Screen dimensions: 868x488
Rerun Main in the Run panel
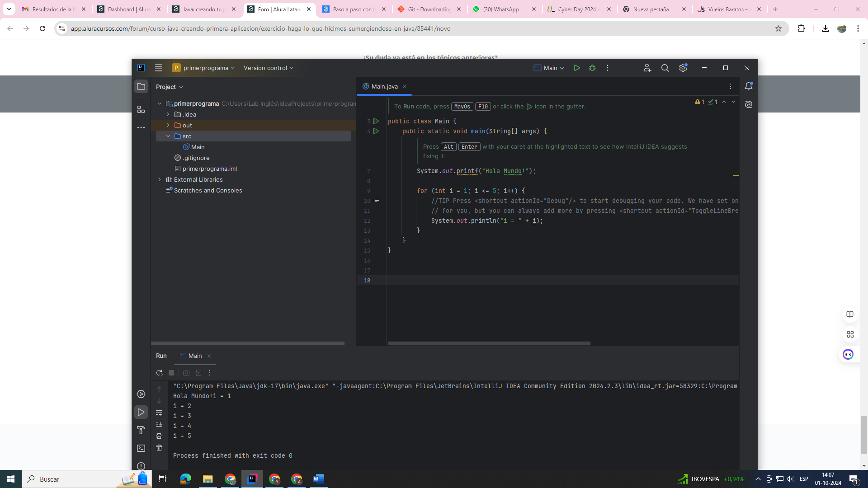pyautogui.click(x=159, y=373)
